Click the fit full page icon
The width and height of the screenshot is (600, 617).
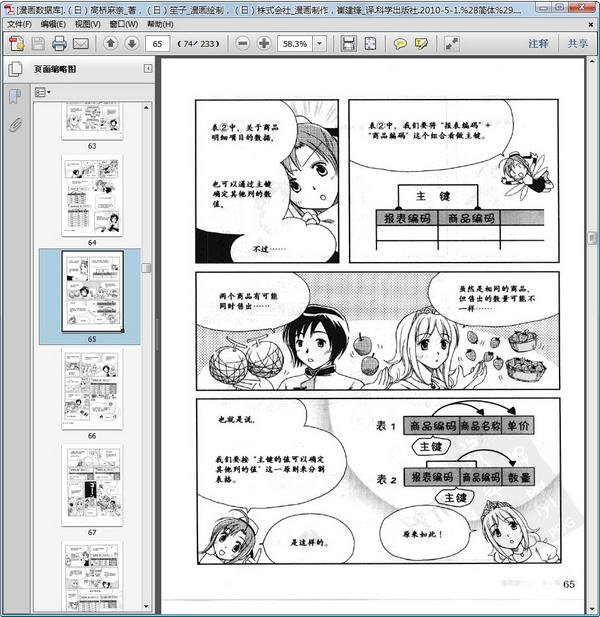[x=370, y=43]
